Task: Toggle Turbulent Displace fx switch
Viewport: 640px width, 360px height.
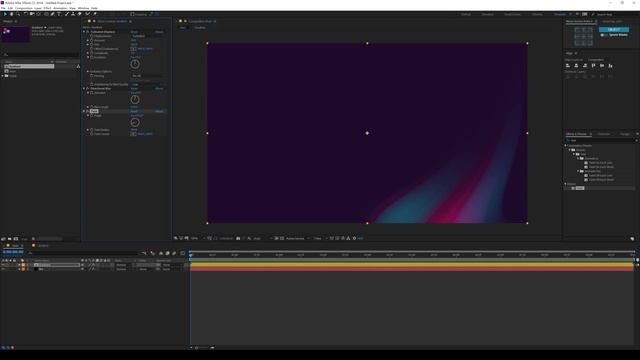Action: click(87, 31)
